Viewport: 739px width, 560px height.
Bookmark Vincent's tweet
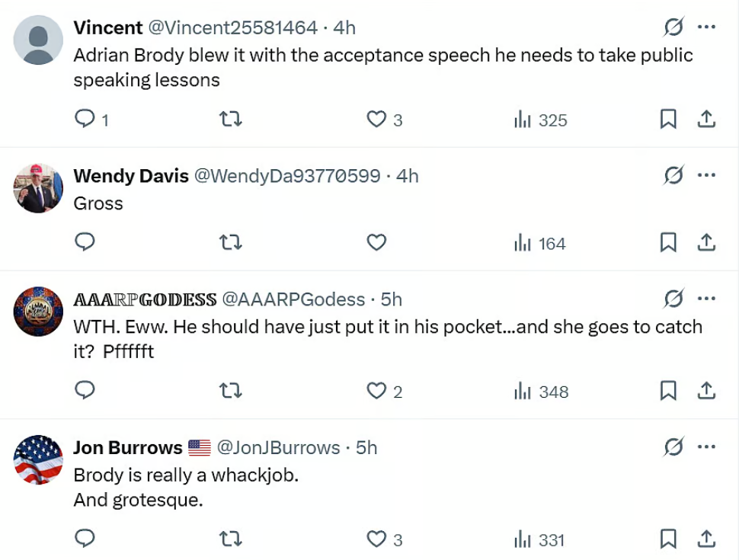pyautogui.click(x=668, y=120)
